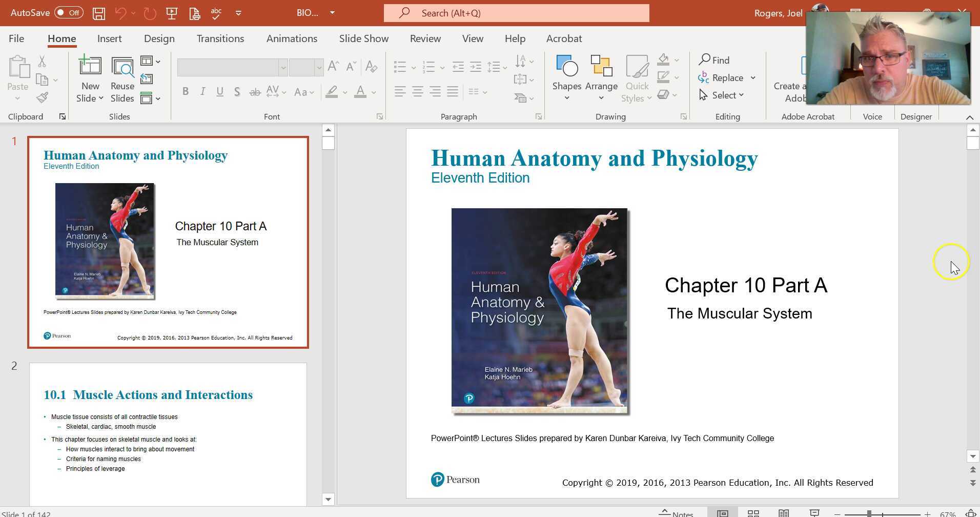This screenshot has width=980, height=517.
Task: Toggle Bold formatting in the Font group
Action: (186, 91)
